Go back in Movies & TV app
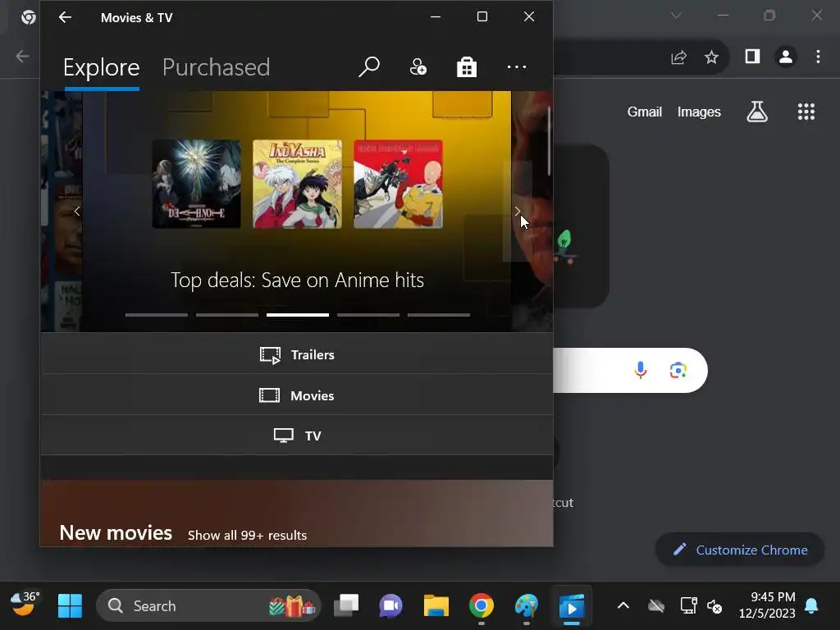This screenshot has height=630, width=840. [65, 17]
